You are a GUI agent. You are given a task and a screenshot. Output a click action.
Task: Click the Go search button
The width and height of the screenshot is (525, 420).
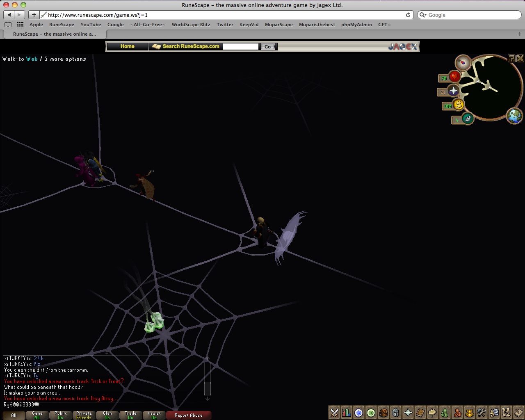click(267, 47)
